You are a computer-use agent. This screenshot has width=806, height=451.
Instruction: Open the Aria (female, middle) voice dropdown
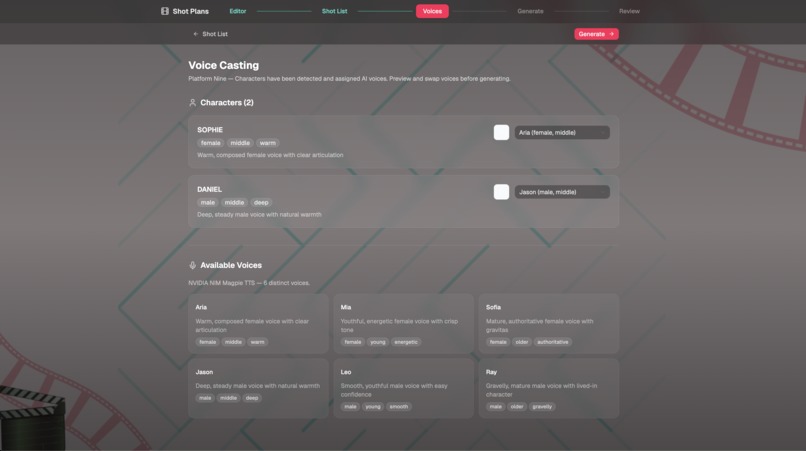[x=562, y=133]
